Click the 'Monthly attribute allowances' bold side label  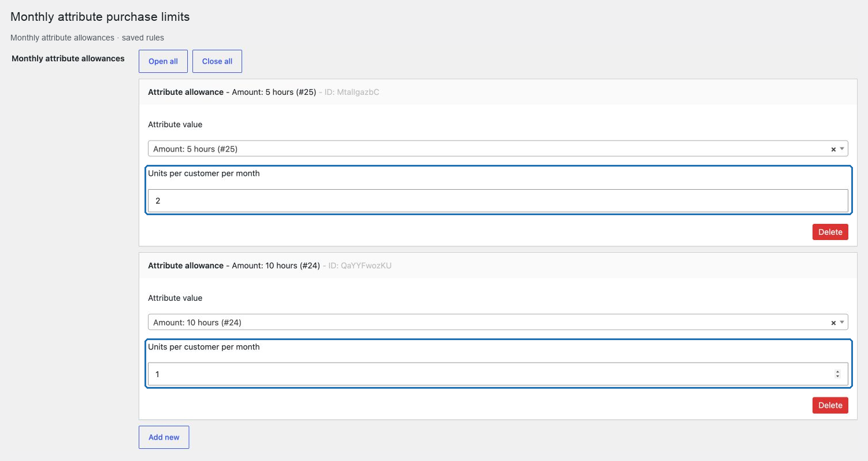point(68,58)
